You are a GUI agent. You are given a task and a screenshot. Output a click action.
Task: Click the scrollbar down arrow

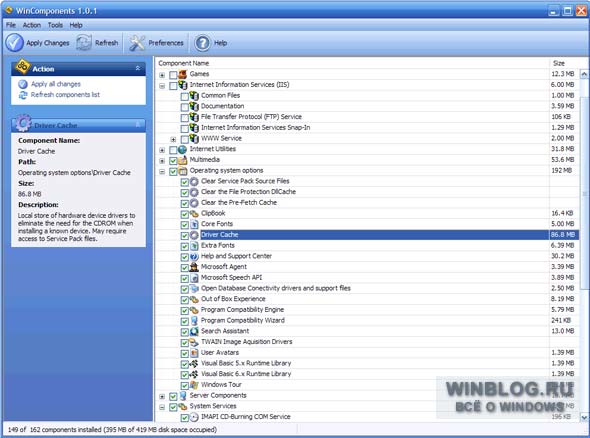coord(584,417)
